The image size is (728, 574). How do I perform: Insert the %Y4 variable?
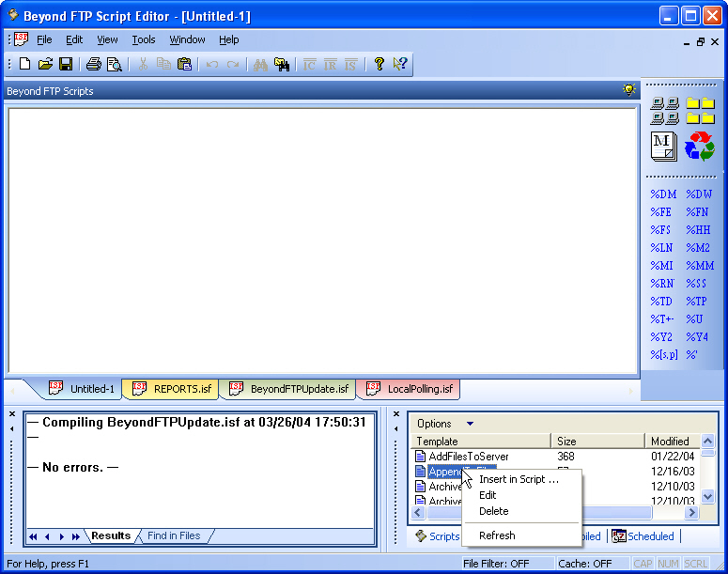pyautogui.click(x=697, y=337)
